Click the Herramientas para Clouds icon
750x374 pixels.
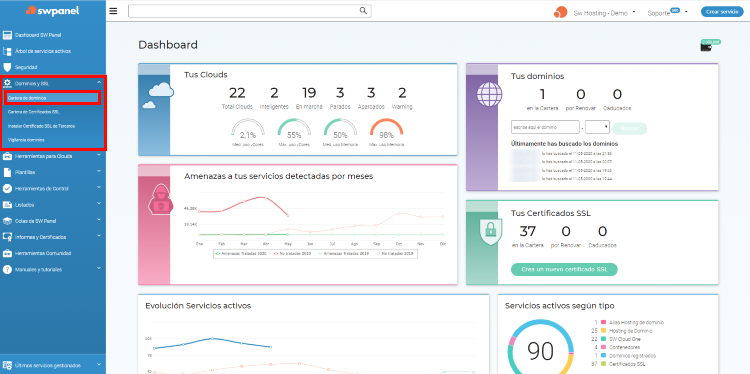pos(7,156)
